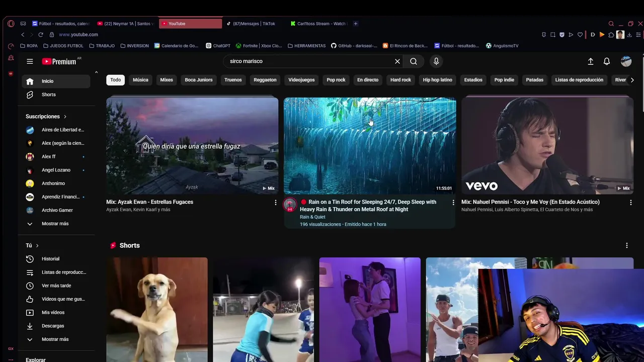Open the extensions puzzle piece icon
This screenshot has height=362, width=644.
611,35
